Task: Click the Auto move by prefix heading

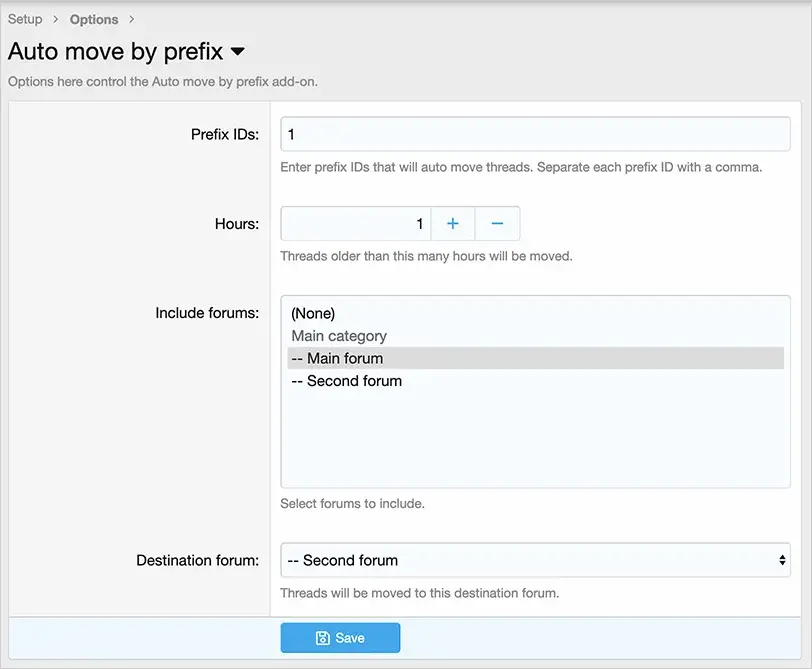Action: 115,51
